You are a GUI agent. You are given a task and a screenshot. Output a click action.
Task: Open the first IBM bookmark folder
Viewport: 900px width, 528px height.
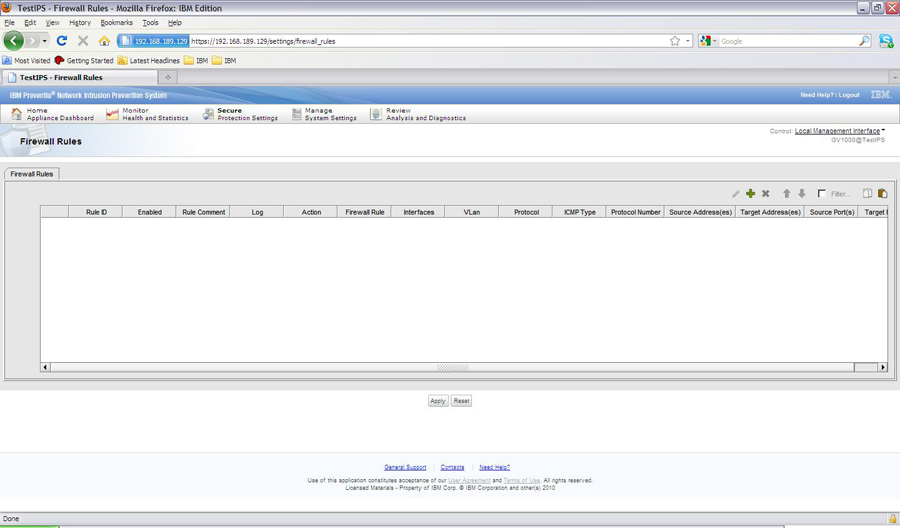point(196,60)
